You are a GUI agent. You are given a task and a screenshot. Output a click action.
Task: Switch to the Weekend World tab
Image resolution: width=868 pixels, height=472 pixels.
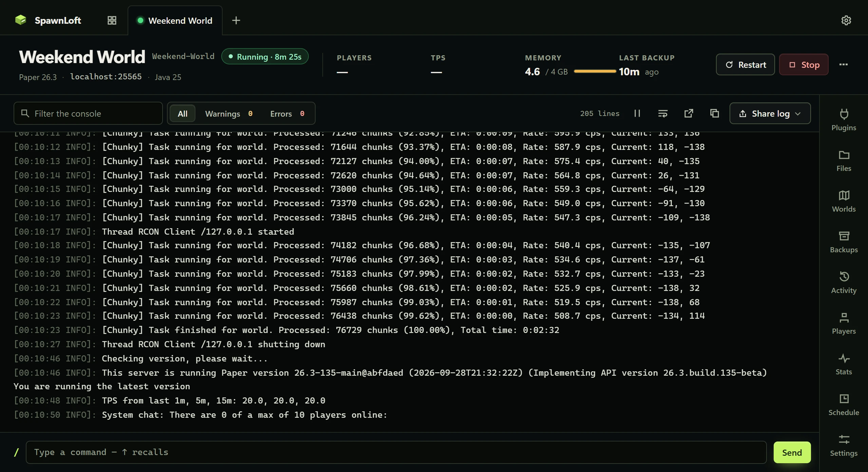(x=175, y=20)
